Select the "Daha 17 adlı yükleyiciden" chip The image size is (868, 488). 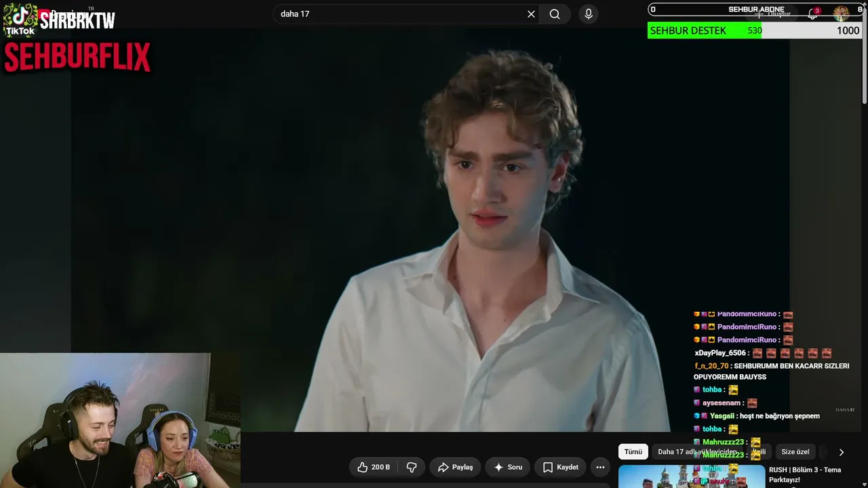click(x=697, y=452)
